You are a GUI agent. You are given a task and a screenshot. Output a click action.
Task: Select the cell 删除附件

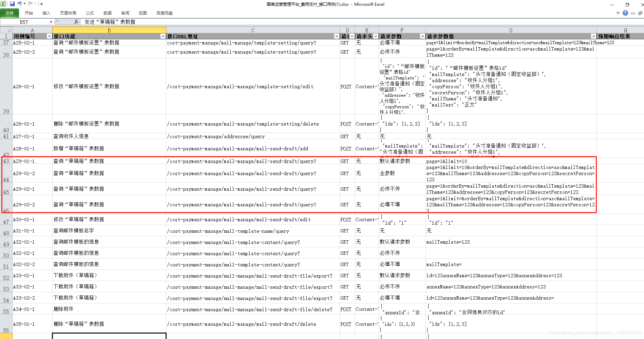coord(109,309)
